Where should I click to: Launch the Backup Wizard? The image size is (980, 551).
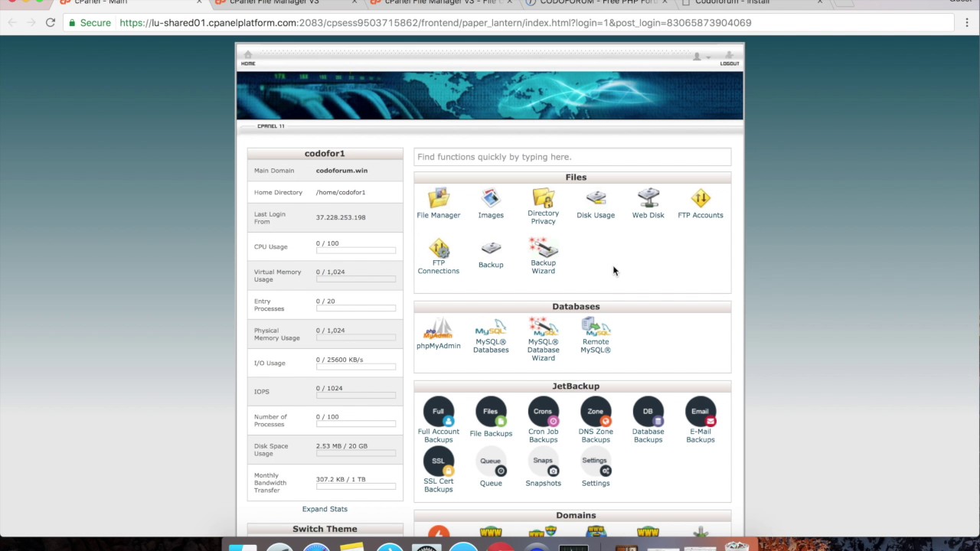click(543, 256)
